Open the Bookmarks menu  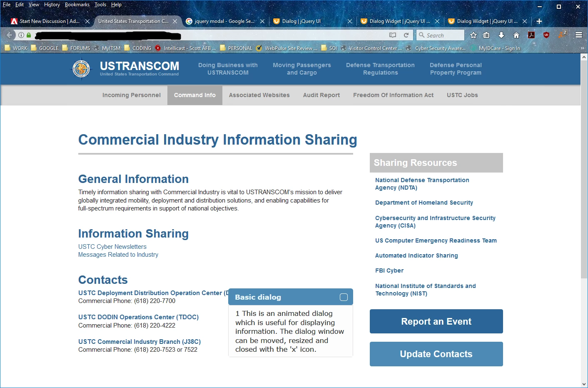click(x=77, y=5)
